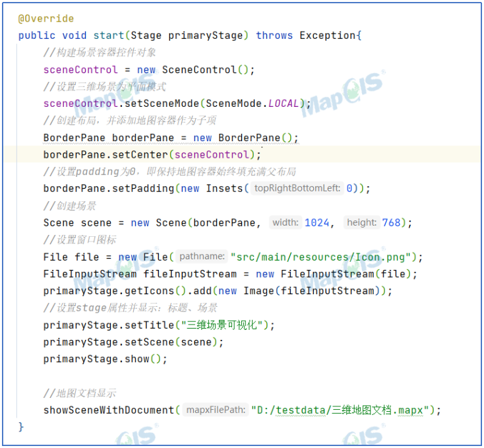Click the @Override annotation

[x=45, y=18]
